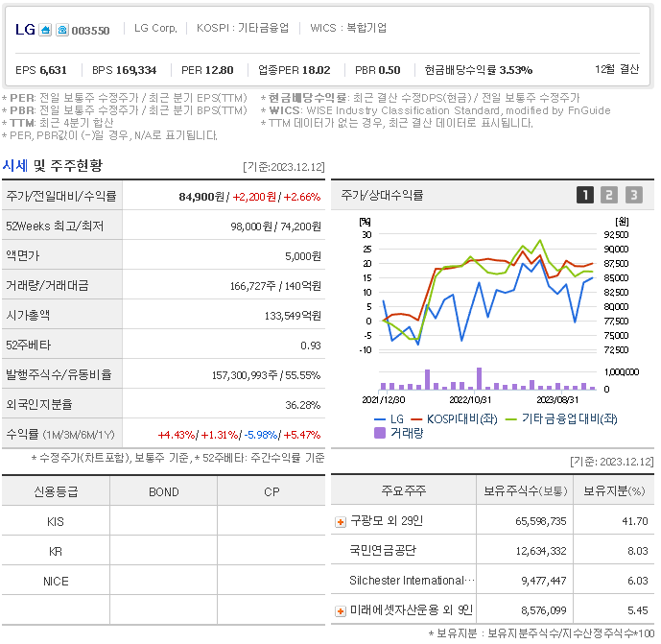Click the trading volume 166,727주 value
This screenshot has height=644, width=661.
(x=252, y=286)
